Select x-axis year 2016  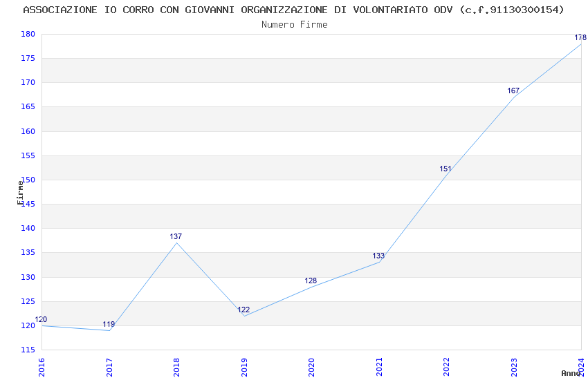pyautogui.click(x=42, y=368)
